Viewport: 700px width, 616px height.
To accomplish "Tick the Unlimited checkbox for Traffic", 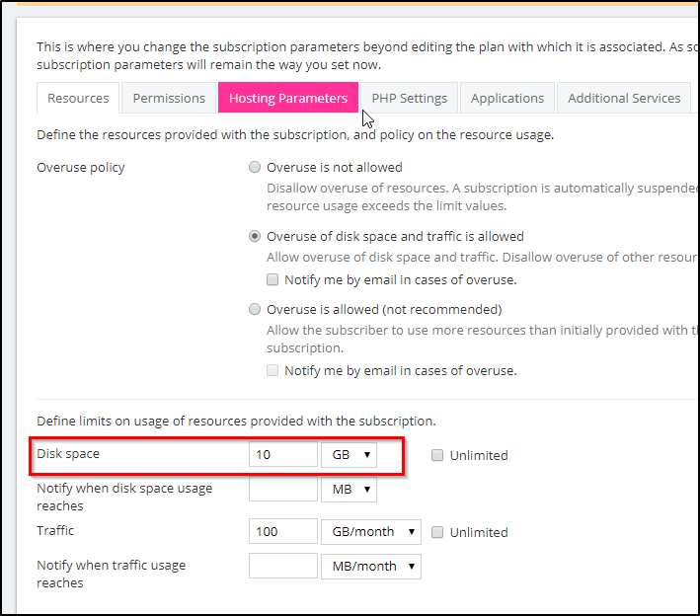I will [437, 532].
